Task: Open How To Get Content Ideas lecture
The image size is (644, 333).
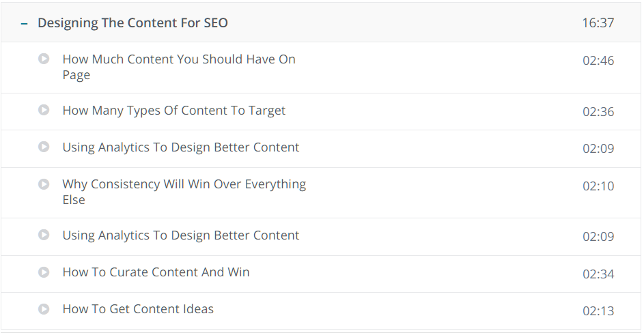Action: coord(138,308)
